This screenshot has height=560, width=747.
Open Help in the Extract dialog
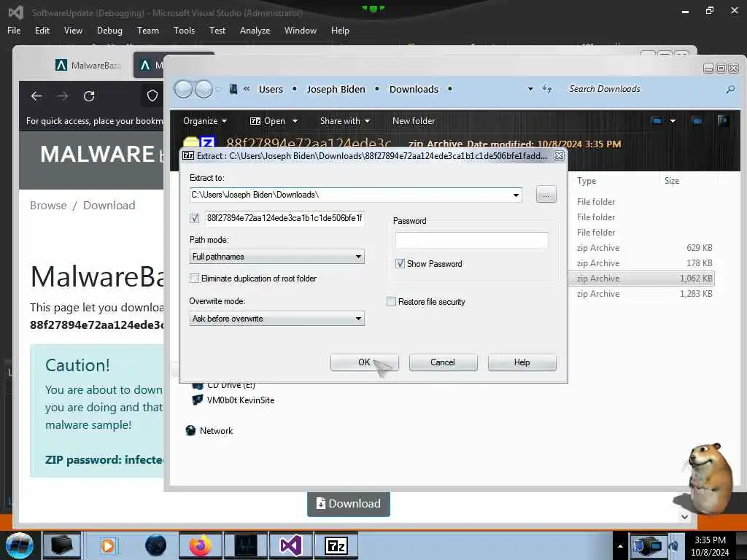[522, 362]
